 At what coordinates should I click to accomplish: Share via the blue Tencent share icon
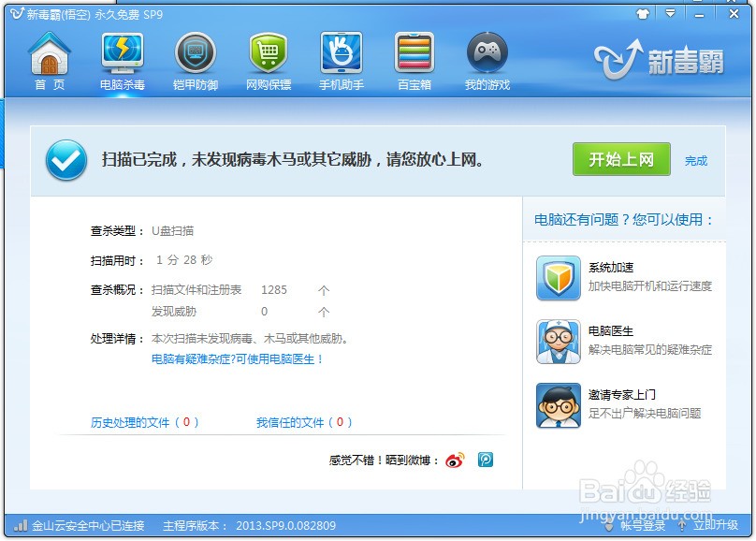pos(484,460)
